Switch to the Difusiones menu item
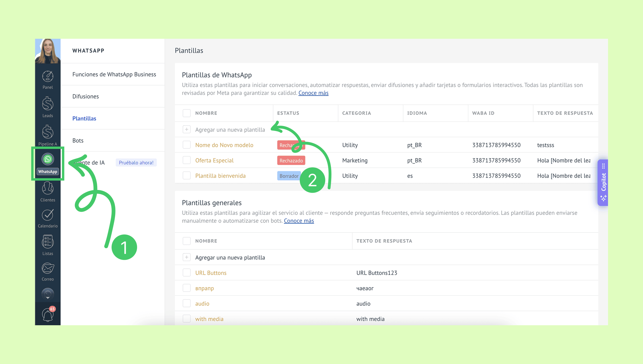This screenshot has height=364, width=643. (86, 96)
